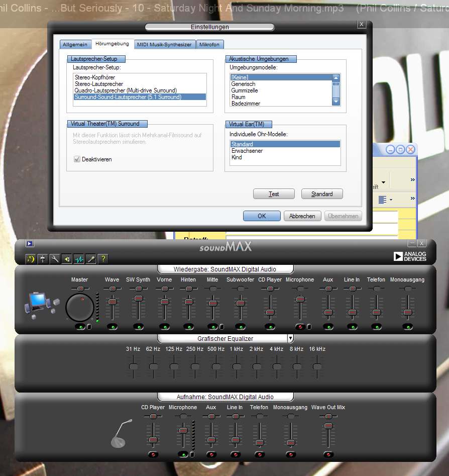Screen dimensions: 449x476
Task: Open advanced button beside playback Microphone mute
Action: coord(309,327)
